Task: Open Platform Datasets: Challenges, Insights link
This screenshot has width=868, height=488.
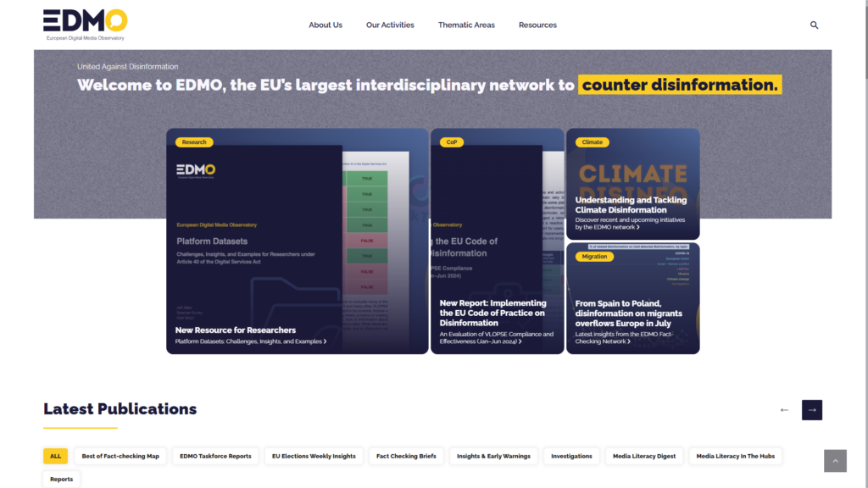Action: [x=250, y=341]
